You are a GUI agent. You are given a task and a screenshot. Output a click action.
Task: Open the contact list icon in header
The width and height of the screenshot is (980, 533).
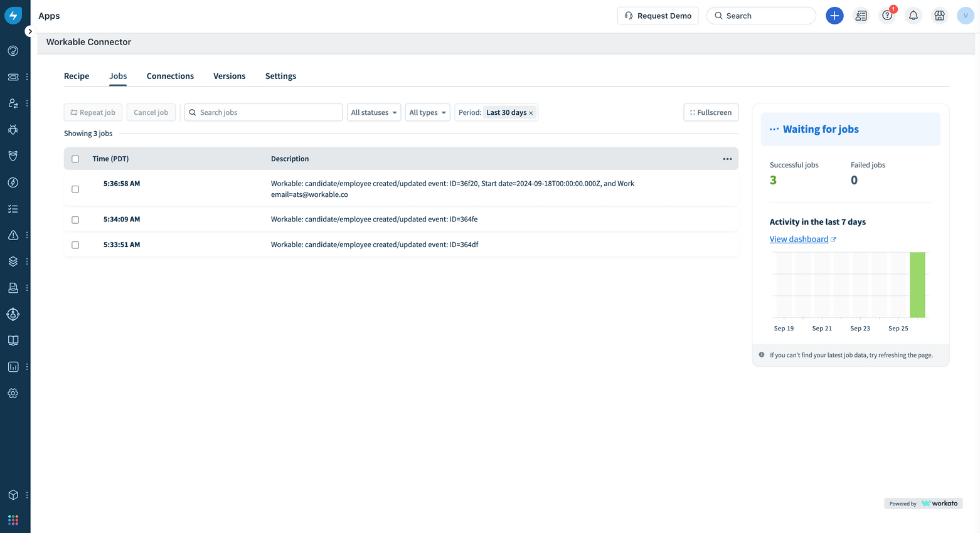tap(861, 16)
